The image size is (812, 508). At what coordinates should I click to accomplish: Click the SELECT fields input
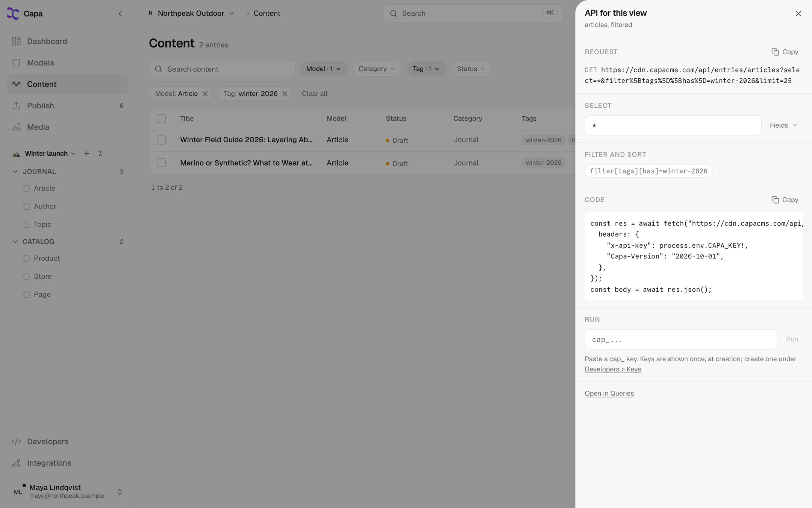coord(673,125)
